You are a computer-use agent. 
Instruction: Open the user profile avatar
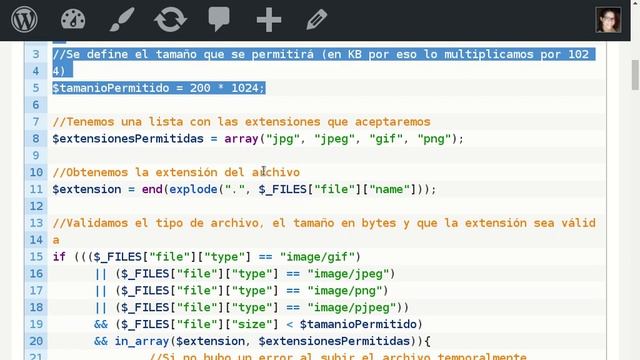pos(608,20)
